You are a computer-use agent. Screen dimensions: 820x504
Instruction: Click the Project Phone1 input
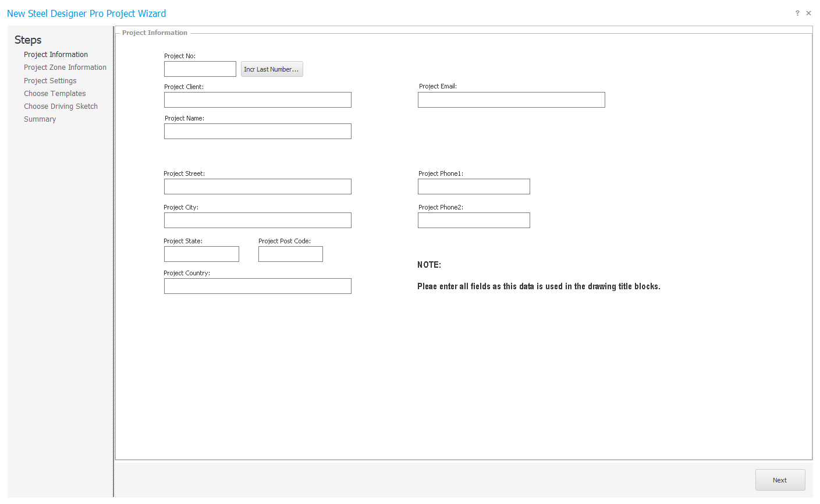coord(474,186)
